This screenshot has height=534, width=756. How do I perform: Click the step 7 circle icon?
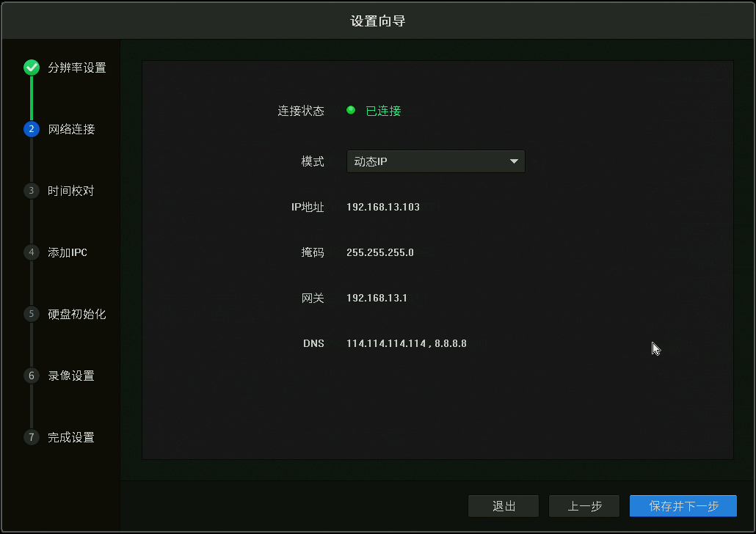tap(31, 437)
